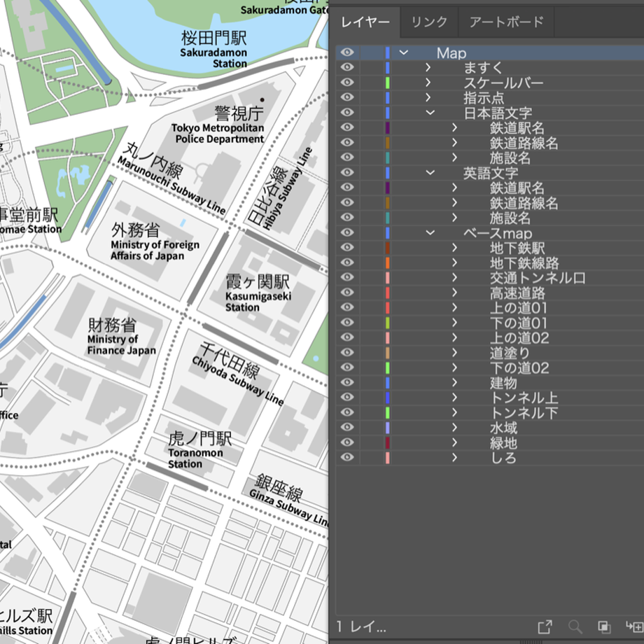This screenshot has width=644, height=644.
Task: Expand the 道塗り layer
Action: [x=454, y=352]
